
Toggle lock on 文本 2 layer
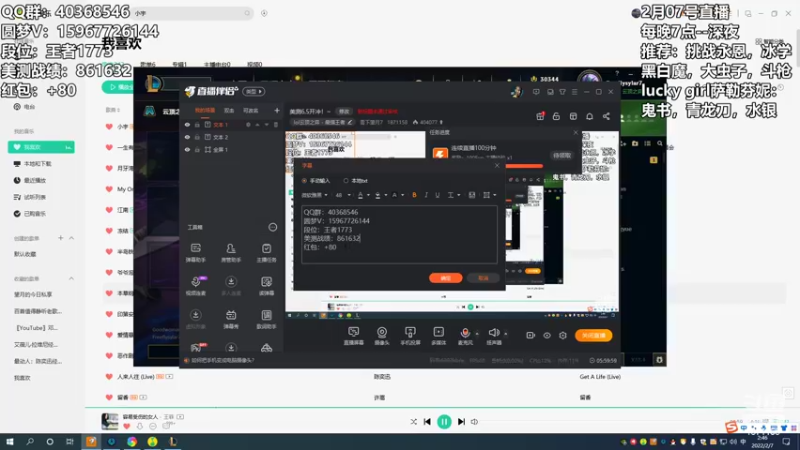[x=197, y=137]
